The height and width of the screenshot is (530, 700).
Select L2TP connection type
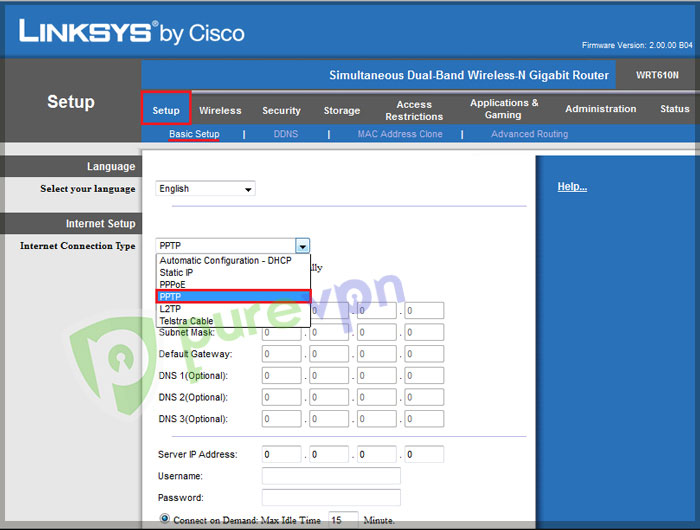pos(233,309)
